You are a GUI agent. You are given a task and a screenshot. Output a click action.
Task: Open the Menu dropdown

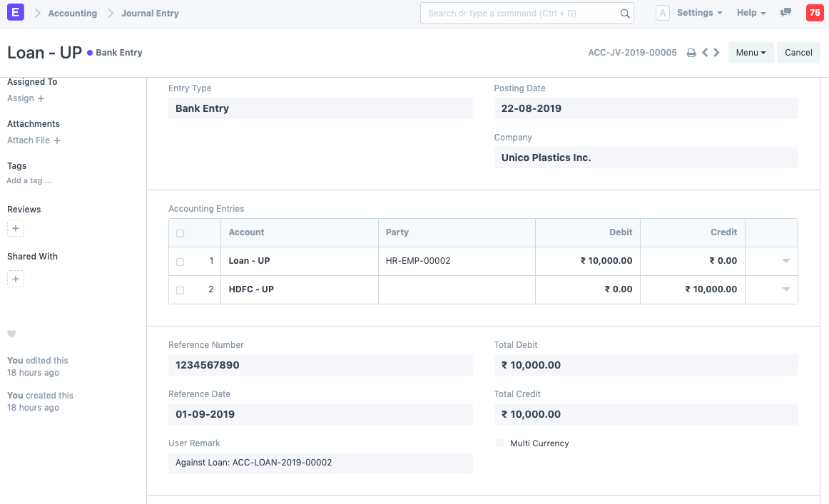(751, 52)
